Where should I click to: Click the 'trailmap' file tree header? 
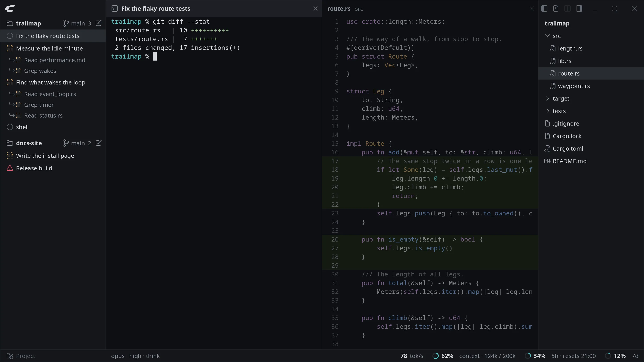[557, 23]
